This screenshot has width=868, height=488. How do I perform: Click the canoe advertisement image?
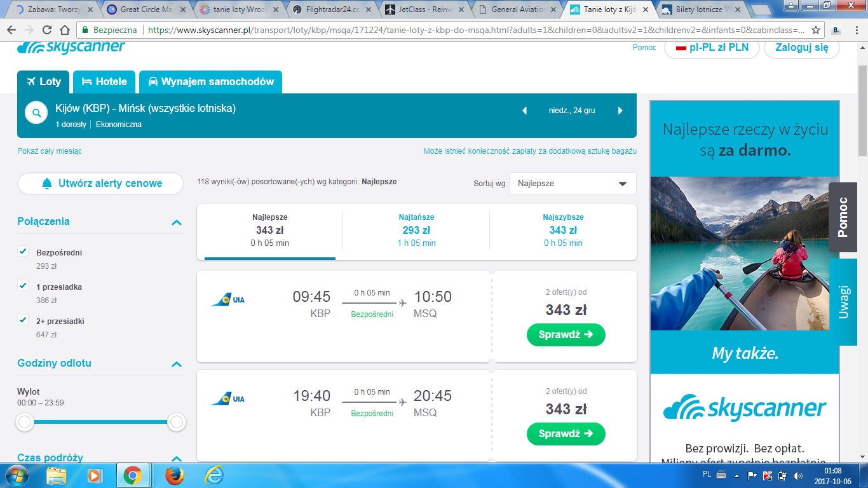(745, 254)
